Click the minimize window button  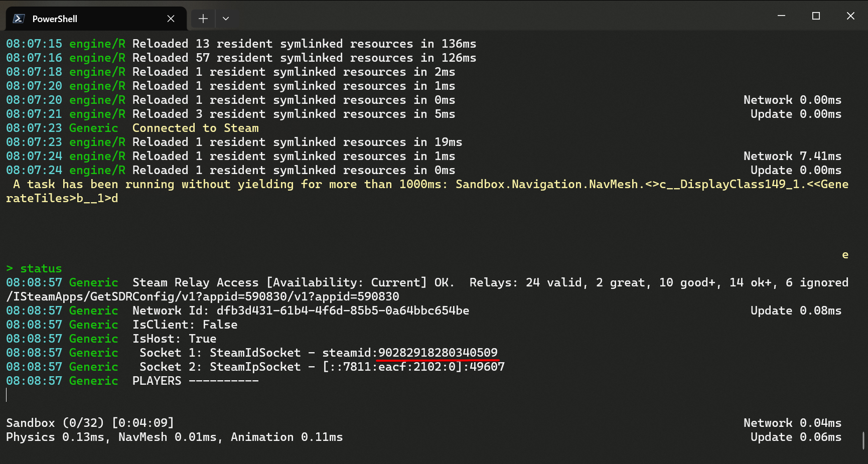pos(781,16)
